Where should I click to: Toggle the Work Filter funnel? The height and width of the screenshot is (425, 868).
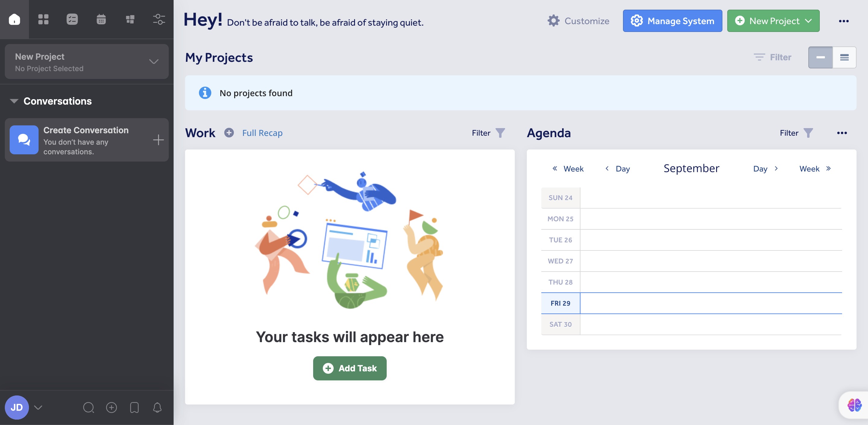pos(500,133)
